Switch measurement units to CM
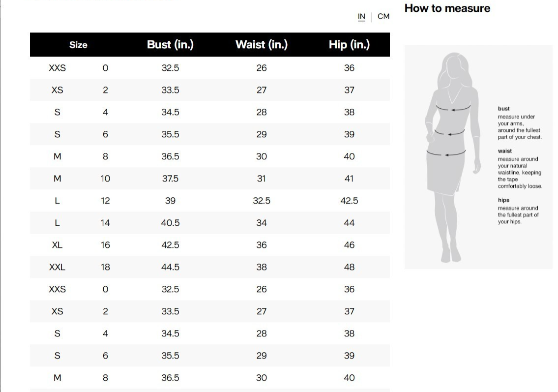The height and width of the screenshot is (392, 558). pos(383,16)
